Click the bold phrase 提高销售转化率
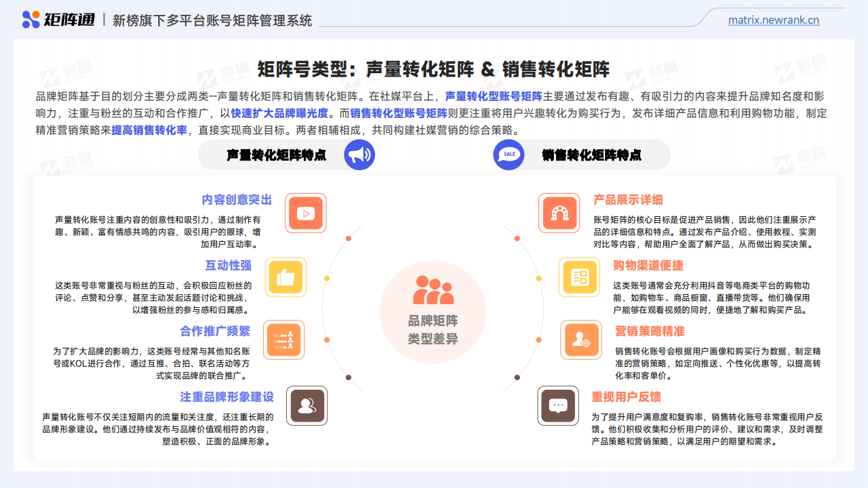The width and height of the screenshot is (868, 488). (149, 130)
